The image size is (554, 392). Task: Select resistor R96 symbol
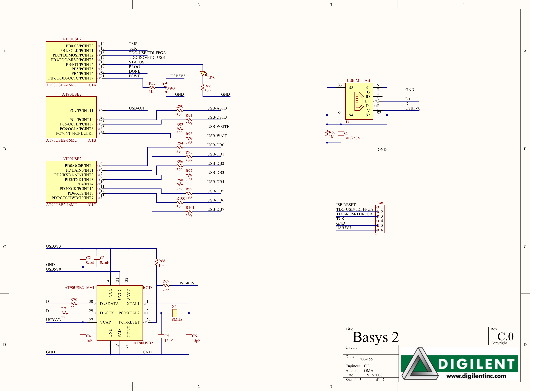click(x=180, y=166)
